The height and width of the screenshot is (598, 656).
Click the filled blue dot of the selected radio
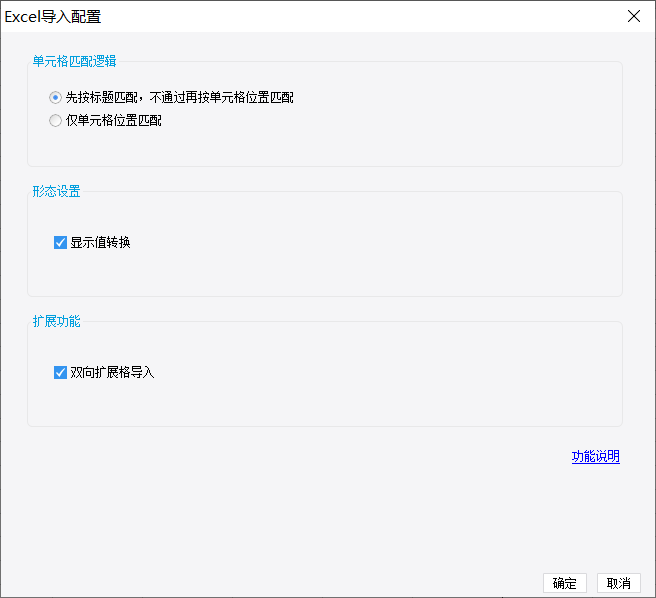[55, 98]
